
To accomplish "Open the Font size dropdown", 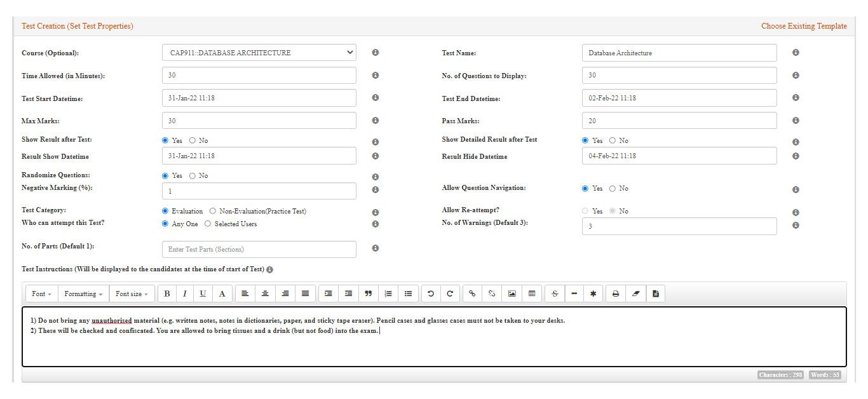I will pyautogui.click(x=132, y=294).
